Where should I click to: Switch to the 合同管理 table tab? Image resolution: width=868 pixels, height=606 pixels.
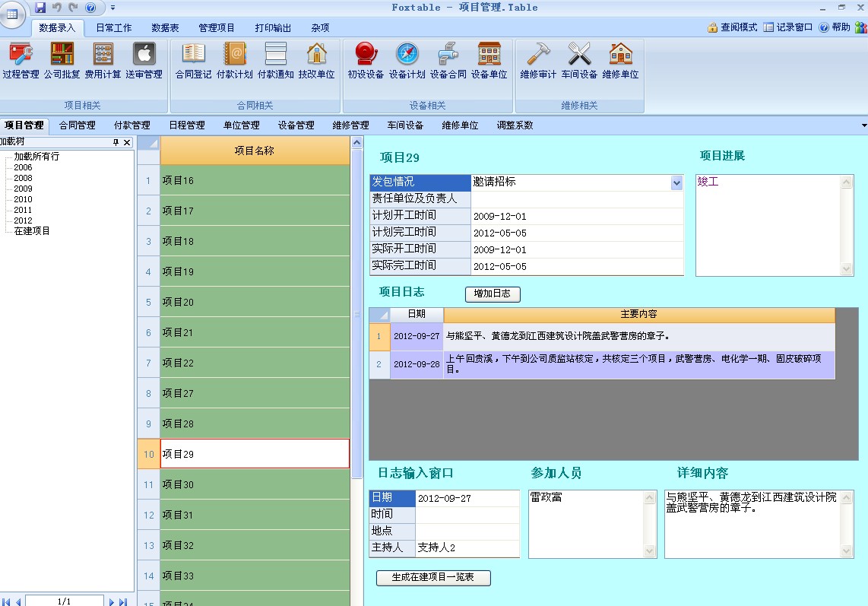(x=78, y=125)
